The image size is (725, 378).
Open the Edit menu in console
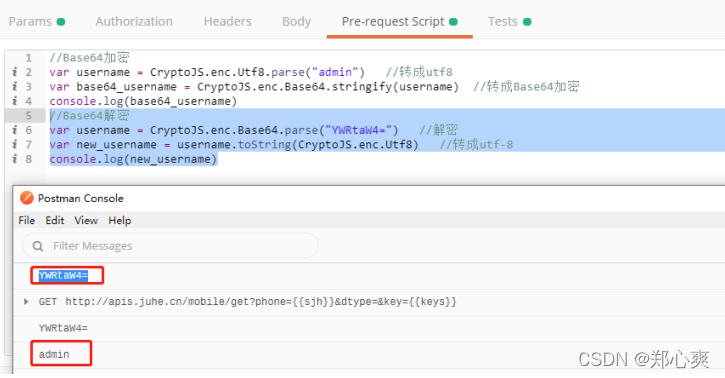(55, 220)
